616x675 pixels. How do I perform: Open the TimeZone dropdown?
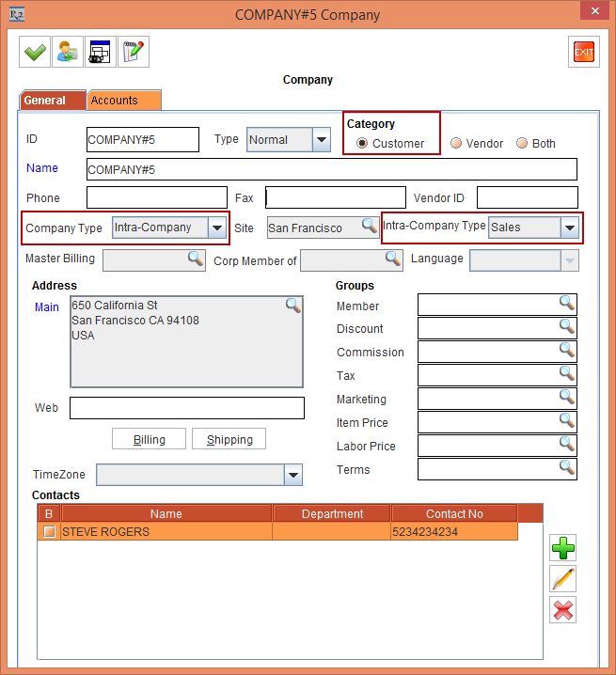199,475
